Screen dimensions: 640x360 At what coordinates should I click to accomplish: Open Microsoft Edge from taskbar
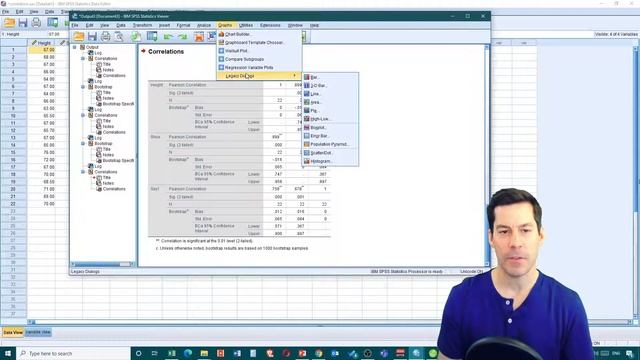188,353
